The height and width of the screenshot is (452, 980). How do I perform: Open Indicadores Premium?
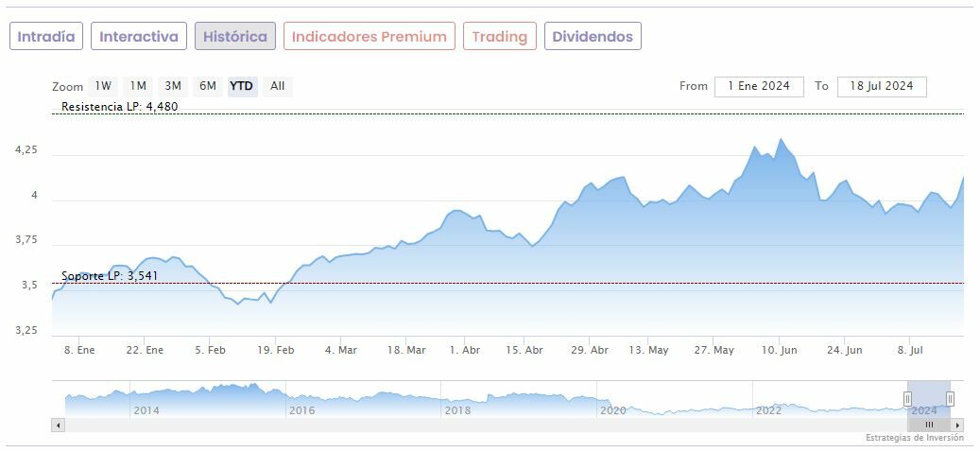coord(370,37)
